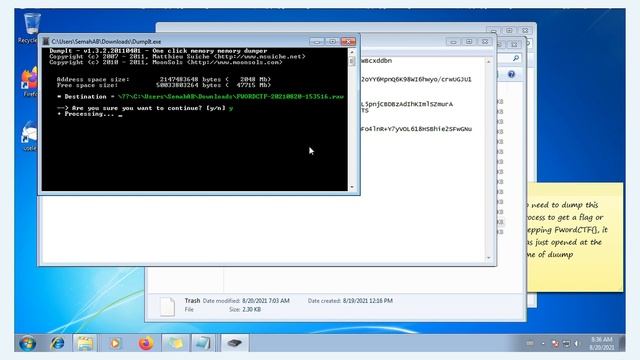Click the Trash file icon in details pane
The image size is (640, 360).
[x=167, y=307]
